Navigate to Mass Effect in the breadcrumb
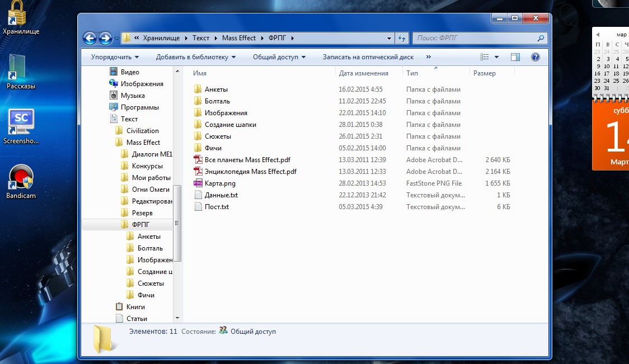This screenshot has height=364, width=629. [x=239, y=38]
